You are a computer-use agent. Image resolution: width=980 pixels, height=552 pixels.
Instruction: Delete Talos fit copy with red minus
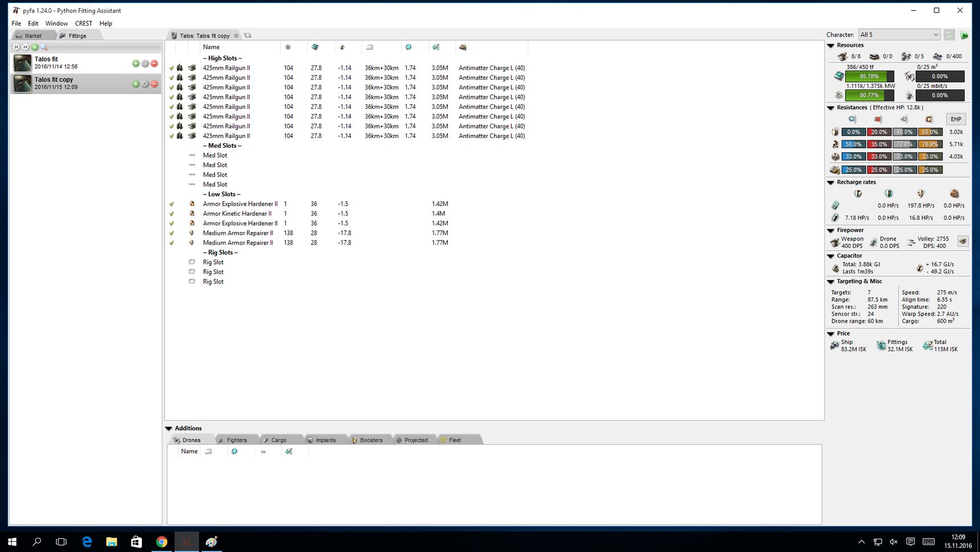(154, 84)
